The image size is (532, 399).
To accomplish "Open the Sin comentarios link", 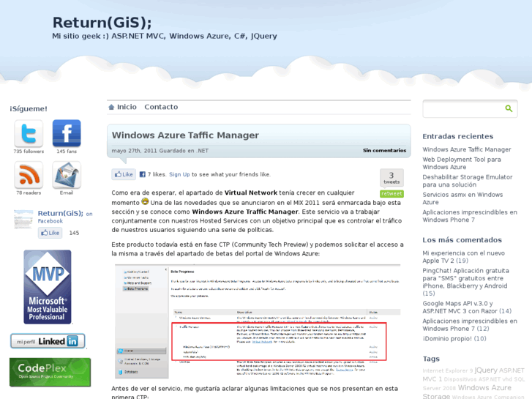I will click(x=384, y=150).
